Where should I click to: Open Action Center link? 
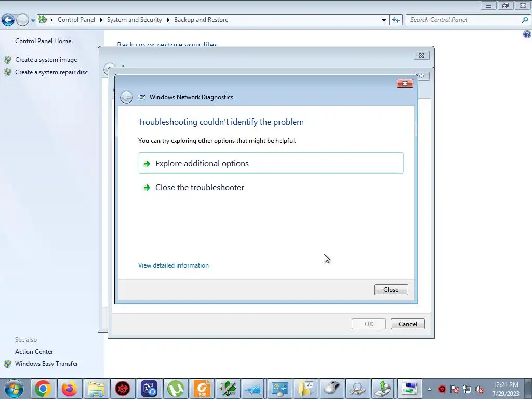[x=34, y=352]
